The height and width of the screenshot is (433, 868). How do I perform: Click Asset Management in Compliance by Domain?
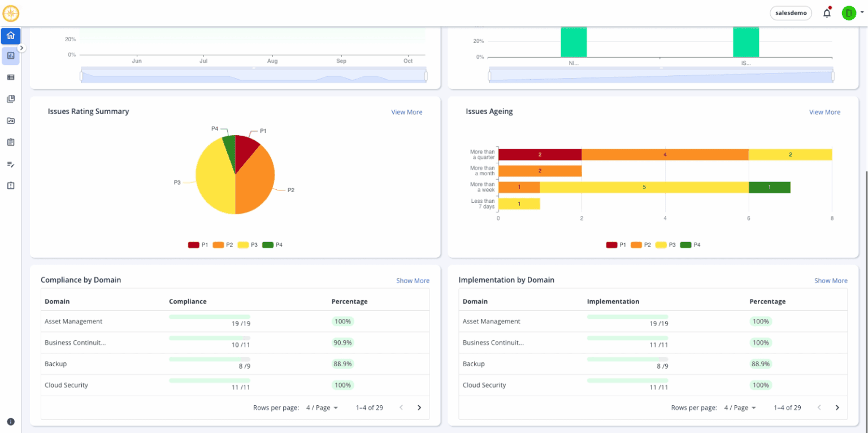73,321
